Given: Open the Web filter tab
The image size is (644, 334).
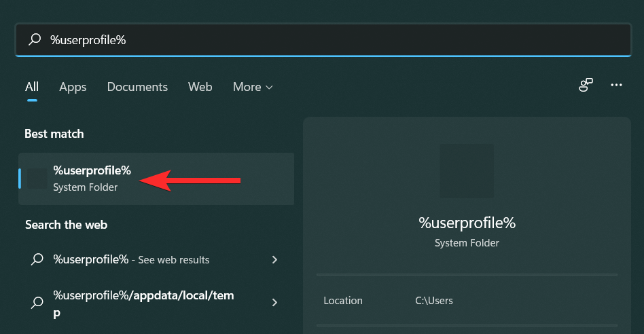Looking at the screenshot, I should coord(200,87).
